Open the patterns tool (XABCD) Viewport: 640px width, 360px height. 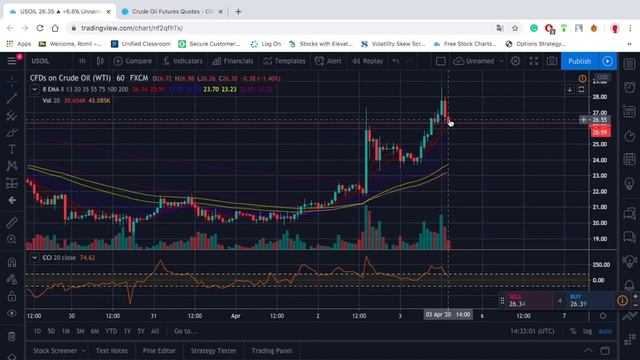[x=12, y=166]
